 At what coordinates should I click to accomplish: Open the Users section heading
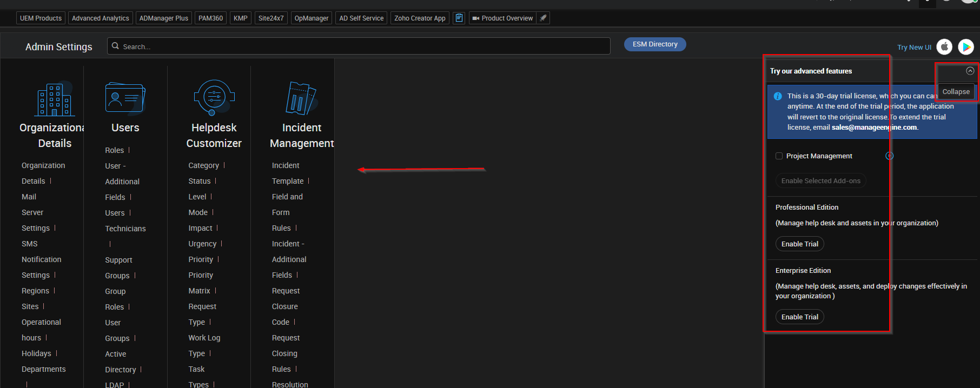coord(125,128)
